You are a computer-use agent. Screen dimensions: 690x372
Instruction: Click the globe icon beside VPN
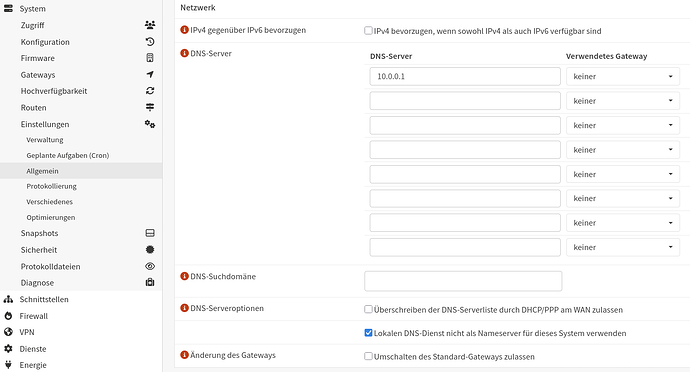[8, 332]
